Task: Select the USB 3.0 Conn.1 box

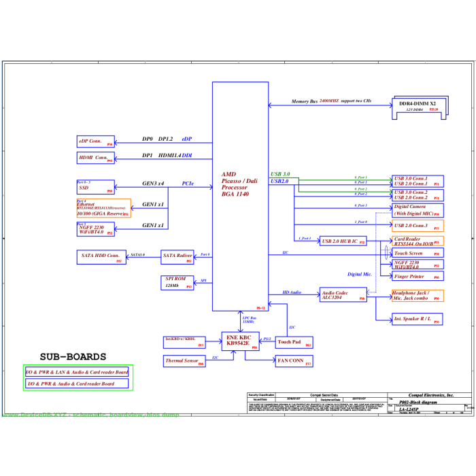Action: pyautogui.click(x=418, y=182)
